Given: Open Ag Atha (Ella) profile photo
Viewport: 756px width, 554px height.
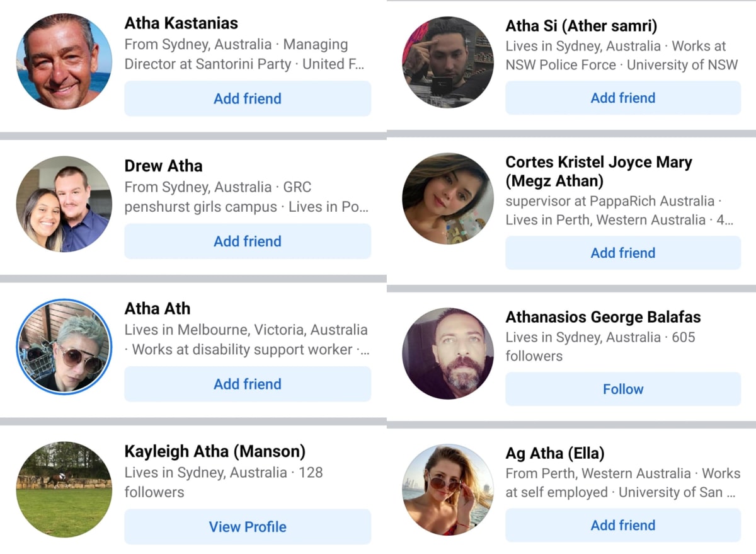Looking at the screenshot, I should [x=448, y=490].
